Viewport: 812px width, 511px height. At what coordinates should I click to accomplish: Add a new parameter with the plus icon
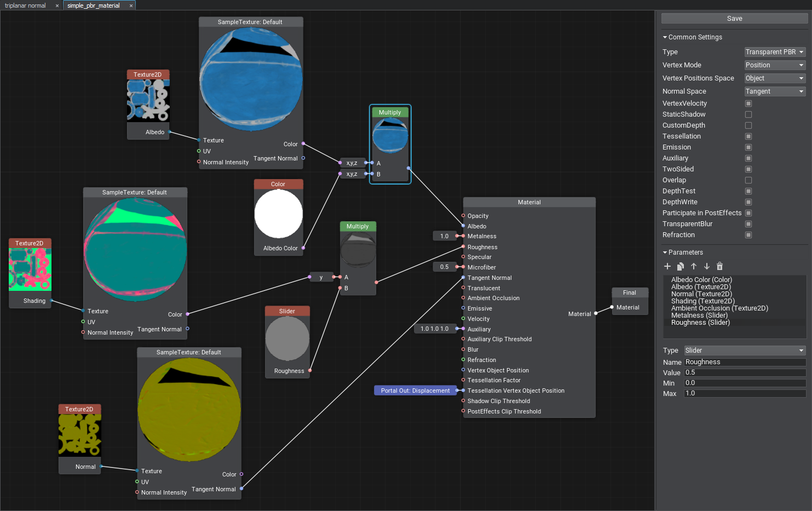667,266
